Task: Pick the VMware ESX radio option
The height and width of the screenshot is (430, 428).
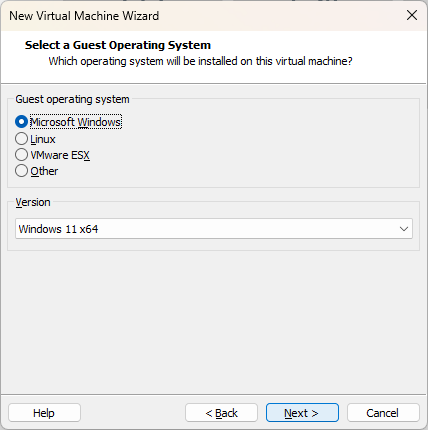Action: pyautogui.click(x=21, y=155)
